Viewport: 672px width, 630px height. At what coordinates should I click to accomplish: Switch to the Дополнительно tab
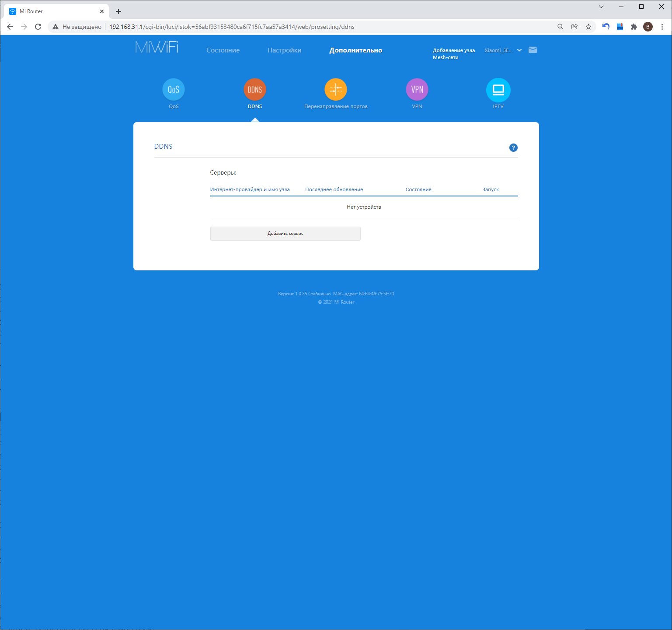[x=356, y=50]
